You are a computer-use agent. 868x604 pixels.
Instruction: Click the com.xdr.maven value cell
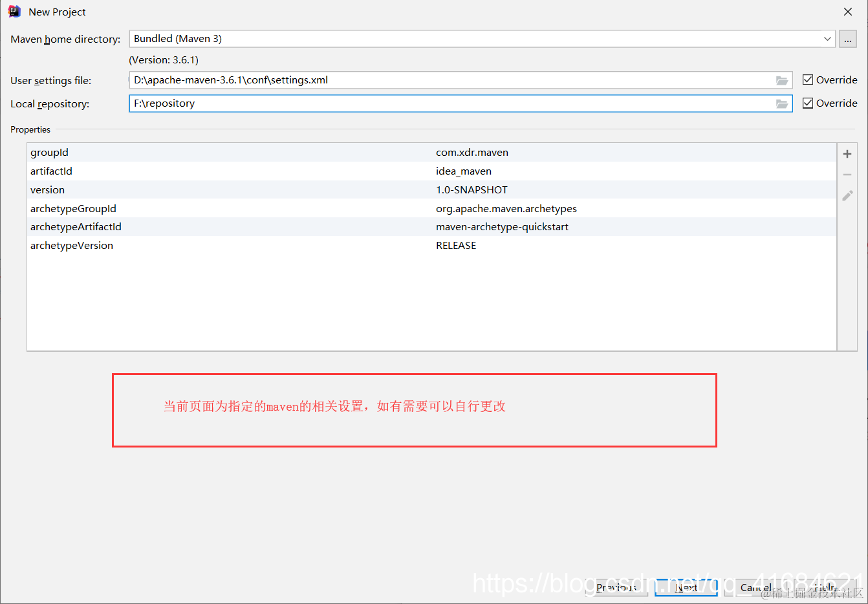pyautogui.click(x=472, y=153)
